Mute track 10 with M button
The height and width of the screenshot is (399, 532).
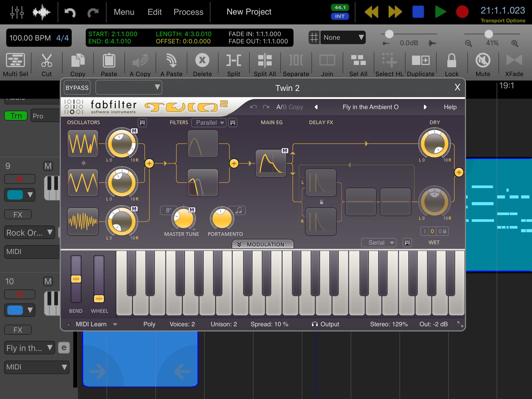48,281
